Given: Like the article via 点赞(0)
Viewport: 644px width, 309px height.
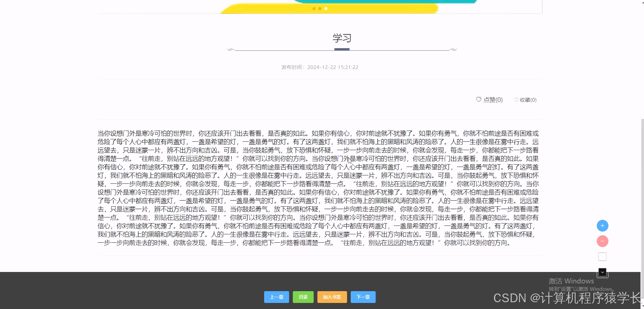Looking at the screenshot, I should point(489,100).
